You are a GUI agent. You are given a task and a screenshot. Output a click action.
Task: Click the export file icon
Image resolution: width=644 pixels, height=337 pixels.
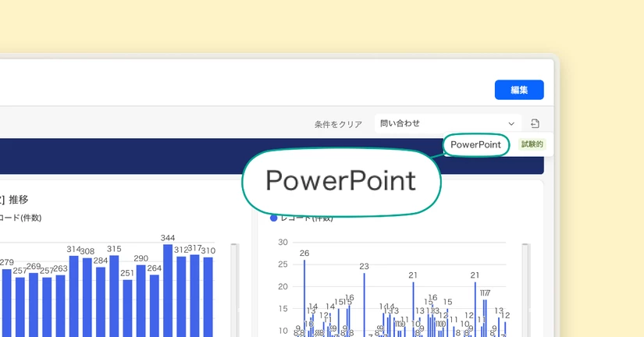535,123
